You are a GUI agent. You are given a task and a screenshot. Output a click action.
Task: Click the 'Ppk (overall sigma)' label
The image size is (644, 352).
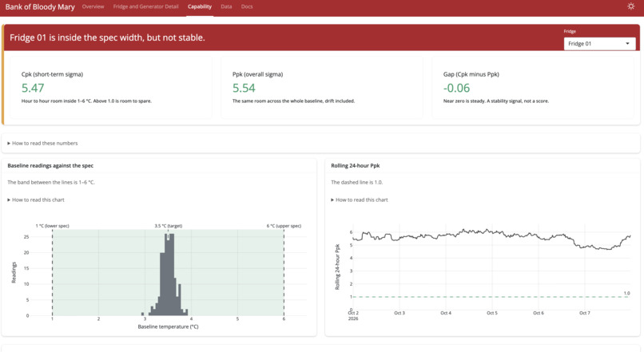[x=257, y=74]
